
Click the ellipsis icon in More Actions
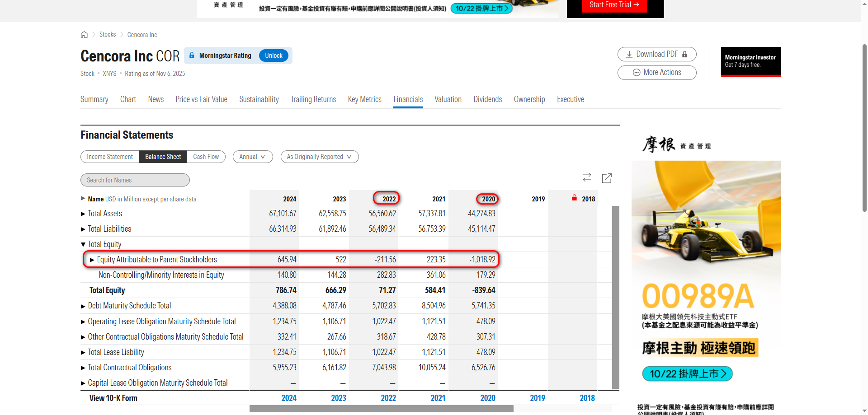pos(636,73)
